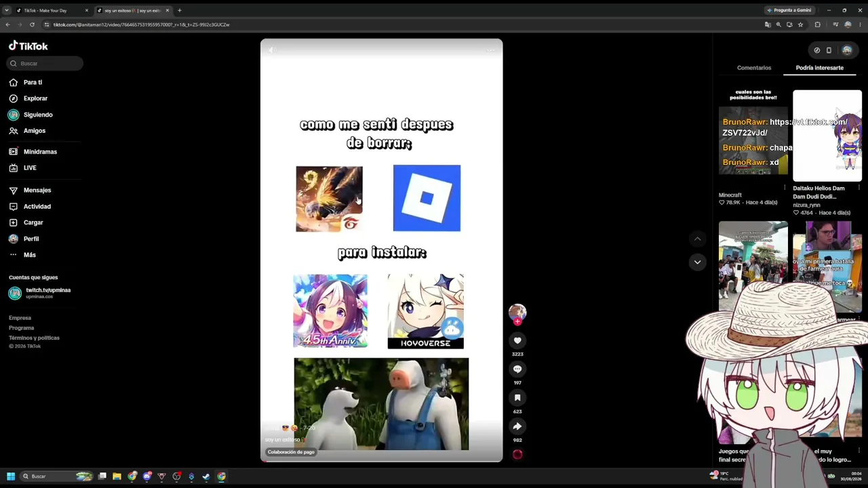The image size is (868, 488).
Task: Translate this page icon
Action: [x=768, y=24]
